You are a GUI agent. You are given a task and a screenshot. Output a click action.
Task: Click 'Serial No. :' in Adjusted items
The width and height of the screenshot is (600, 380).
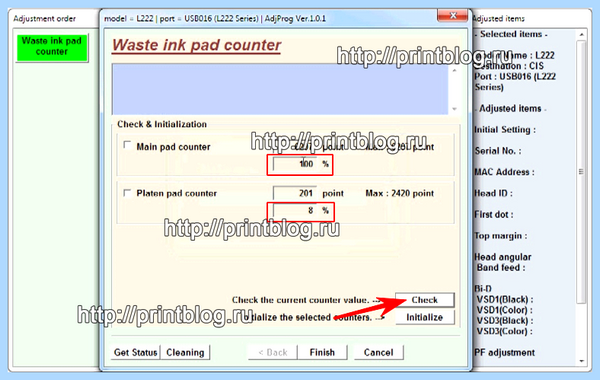pyautogui.click(x=498, y=151)
